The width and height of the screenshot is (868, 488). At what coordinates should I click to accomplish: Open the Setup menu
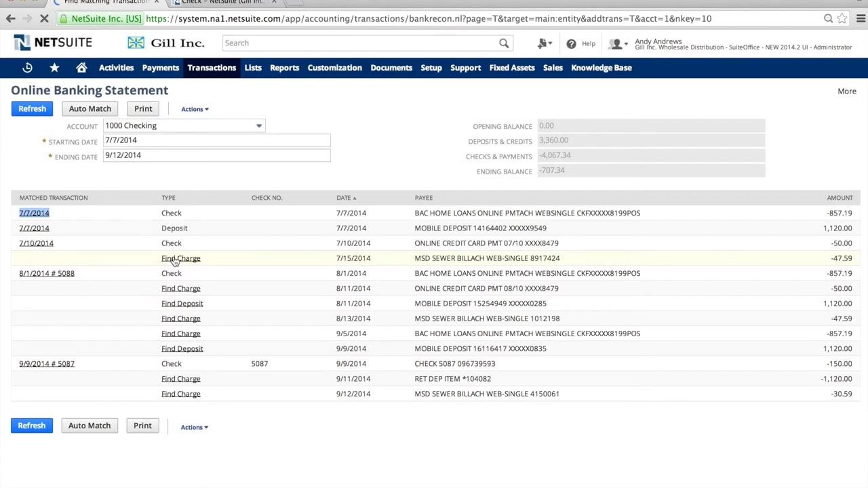(431, 68)
